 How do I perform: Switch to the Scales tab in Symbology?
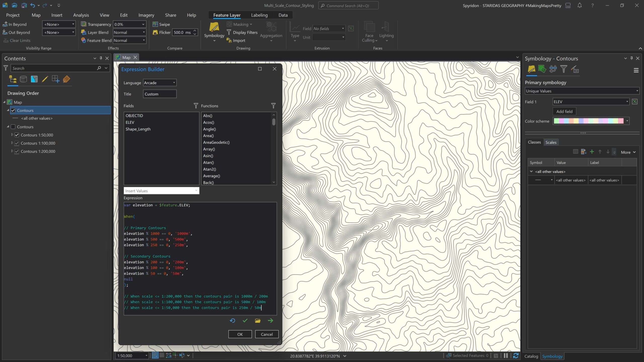point(551,142)
